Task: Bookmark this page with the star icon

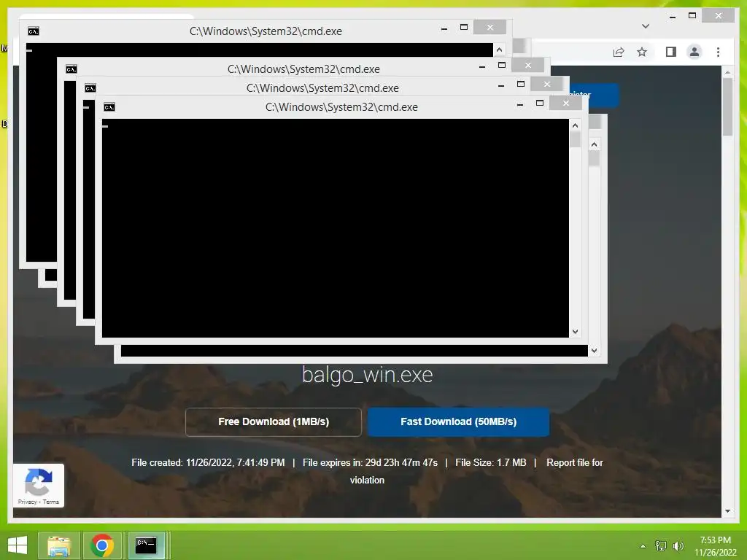Action: click(x=642, y=52)
